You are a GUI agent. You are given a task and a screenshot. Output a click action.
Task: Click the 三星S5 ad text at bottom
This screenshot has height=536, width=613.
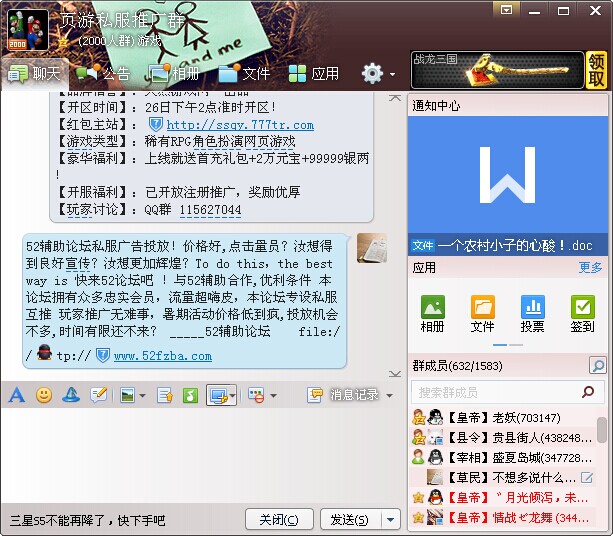coord(88,520)
